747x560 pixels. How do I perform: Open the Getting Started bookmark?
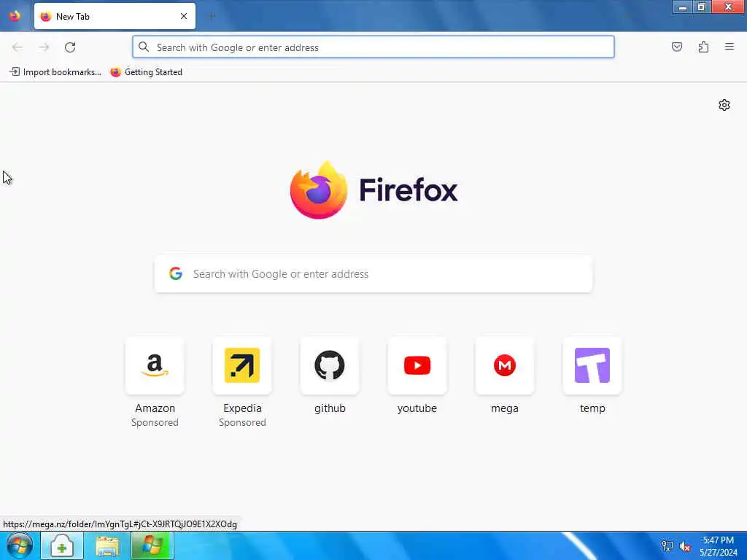[146, 72]
